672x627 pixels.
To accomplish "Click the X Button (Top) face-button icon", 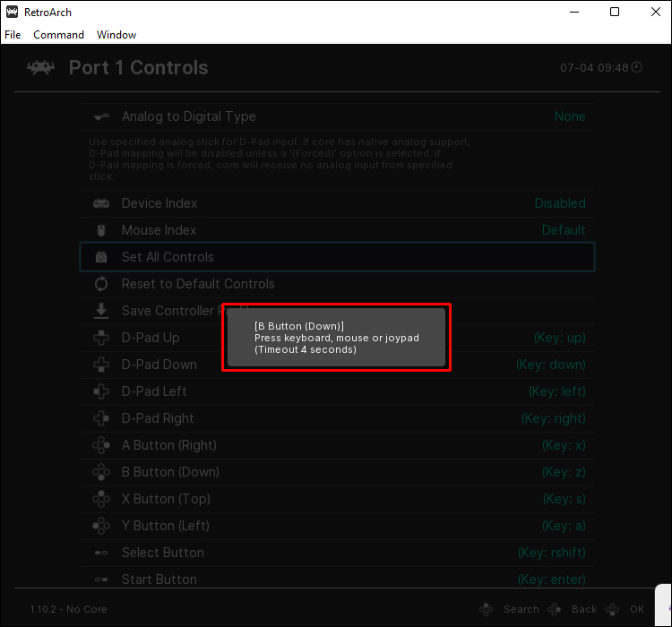I will (101, 499).
